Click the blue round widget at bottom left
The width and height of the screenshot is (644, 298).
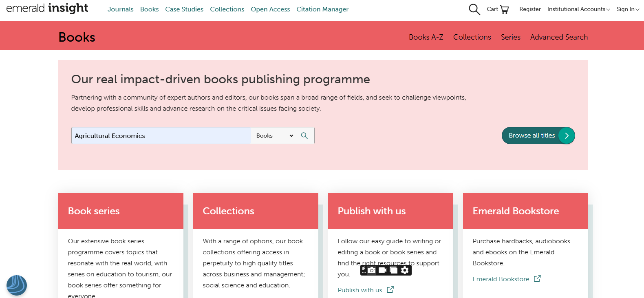(17, 285)
